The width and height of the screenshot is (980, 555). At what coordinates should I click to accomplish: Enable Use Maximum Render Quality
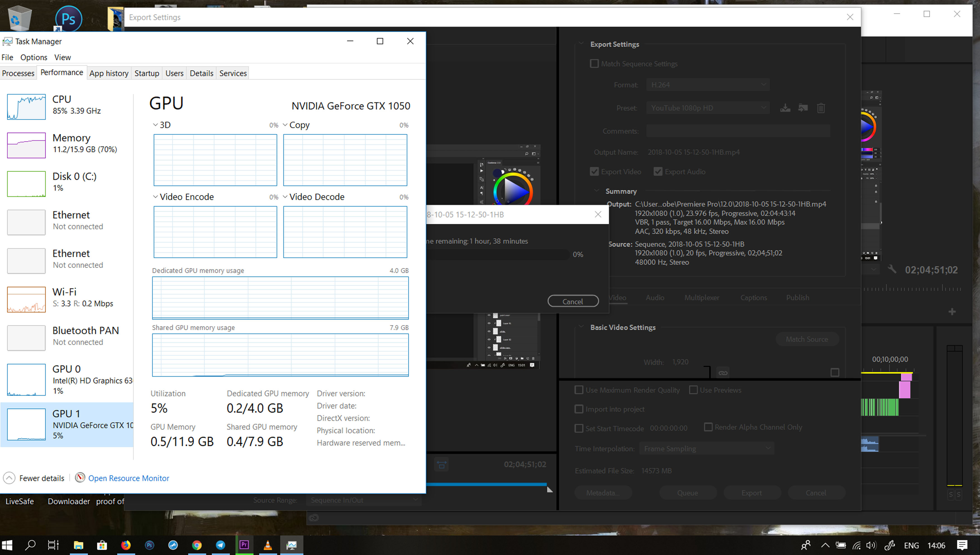579,390
